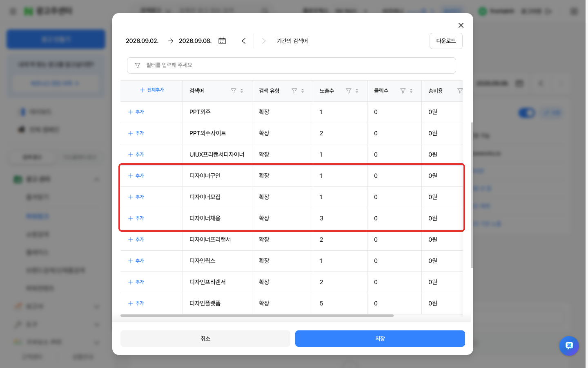Open the calendar date picker icon
This screenshot has height=368, width=588.
pyautogui.click(x=222, y=41)
